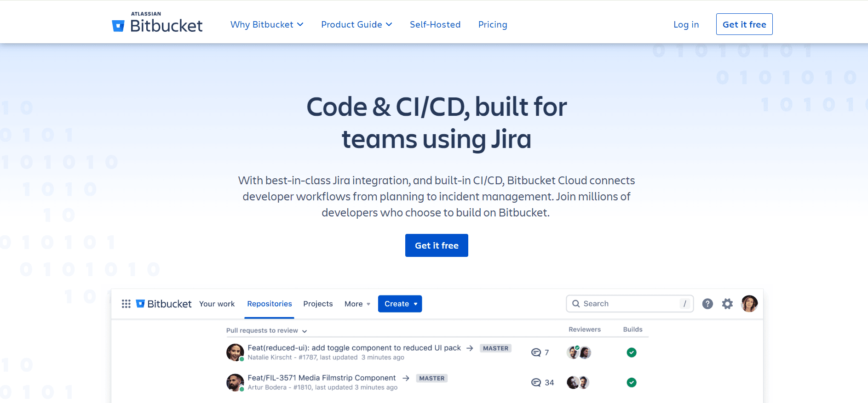Click the Log in link
The height and width of the screenshot is (403, 868).
tap(686, 24)
